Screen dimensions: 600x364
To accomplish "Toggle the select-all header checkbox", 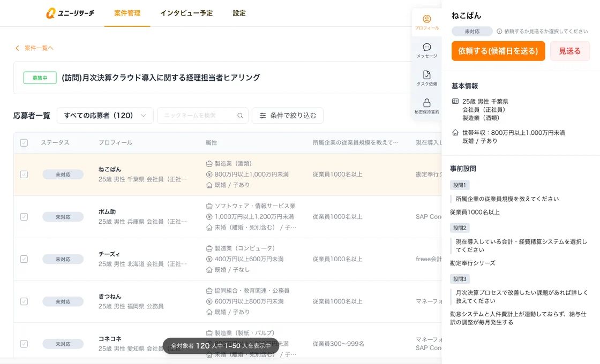I will coord(24,143).
